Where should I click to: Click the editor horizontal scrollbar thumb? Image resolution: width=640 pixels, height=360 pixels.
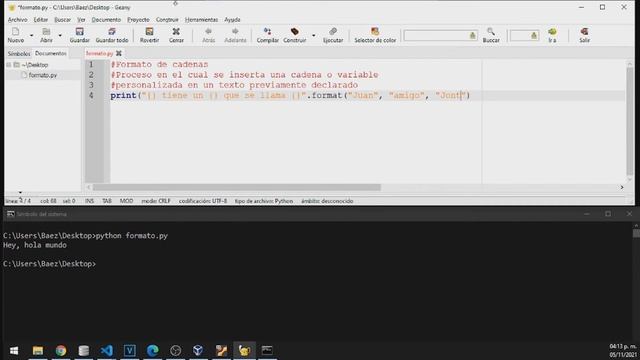237,187
